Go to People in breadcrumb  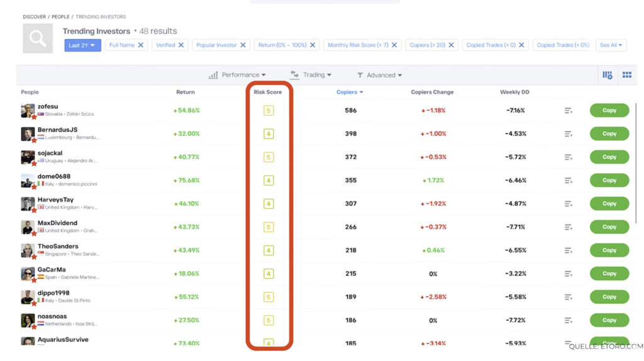click(x=60, y=17)
